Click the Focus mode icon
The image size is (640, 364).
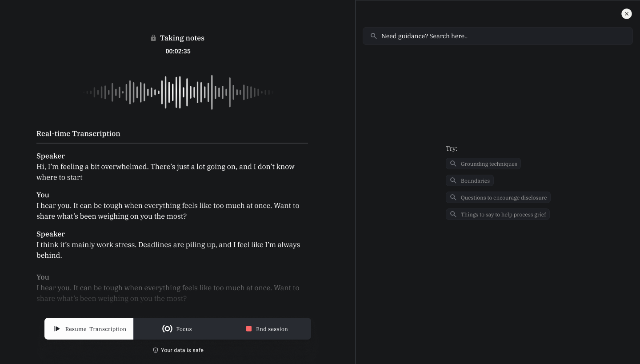[x=167, y=329]
